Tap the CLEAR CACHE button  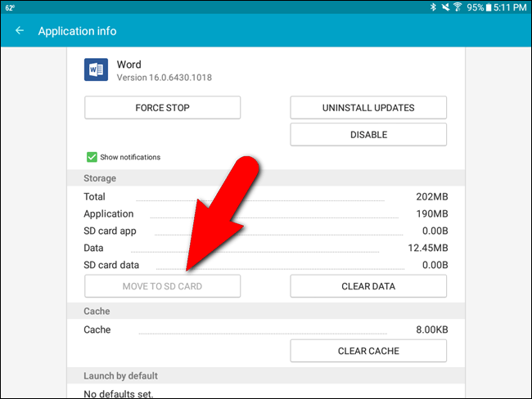click(x=368, y=351)
